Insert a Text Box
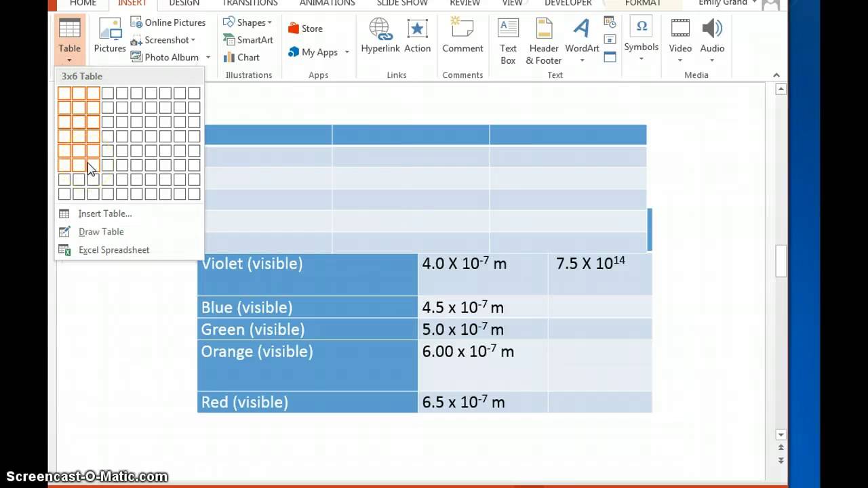This screenshot has height=488, width=868. [508, 41]
